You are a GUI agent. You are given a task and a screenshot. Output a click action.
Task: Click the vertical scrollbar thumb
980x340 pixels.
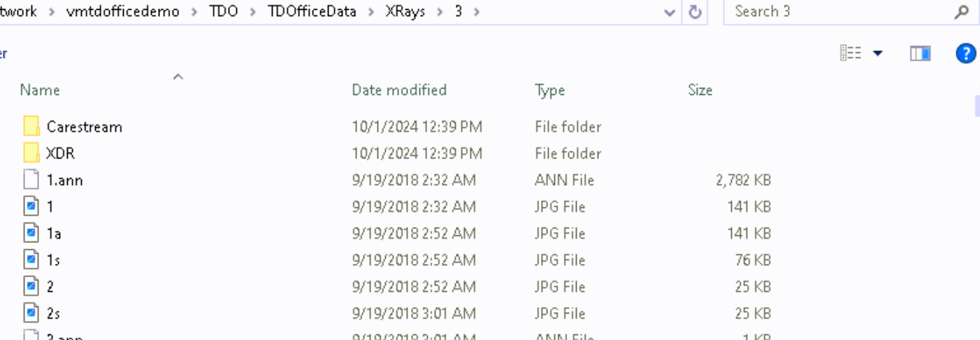tap(977, 105)
